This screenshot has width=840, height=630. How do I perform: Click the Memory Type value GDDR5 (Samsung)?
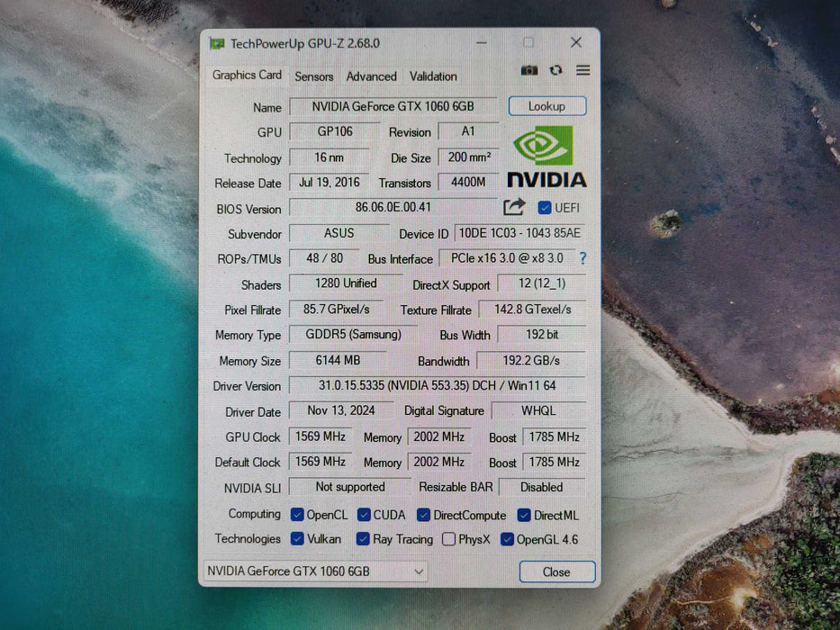[x=354, y=334]
